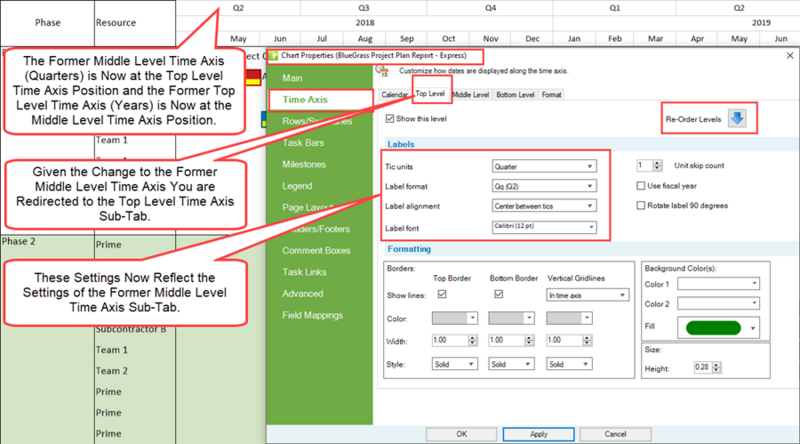Screen dimensions: 800x444
Task: Open the Vertical Gridlines style dropdown
Action: tap(569, 364)
